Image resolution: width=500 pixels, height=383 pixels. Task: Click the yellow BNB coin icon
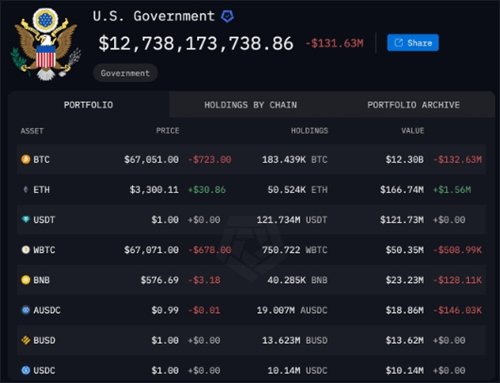point(26,280)
